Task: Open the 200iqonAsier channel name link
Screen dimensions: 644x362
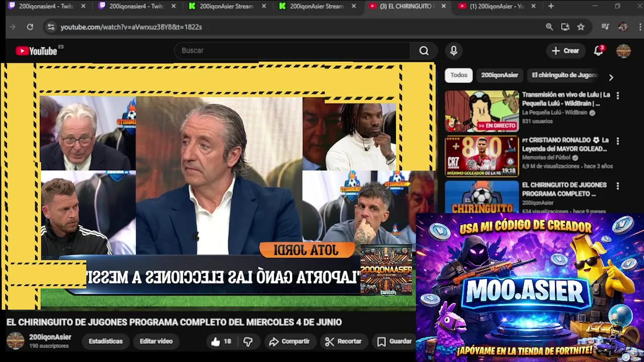Action: 50,337
